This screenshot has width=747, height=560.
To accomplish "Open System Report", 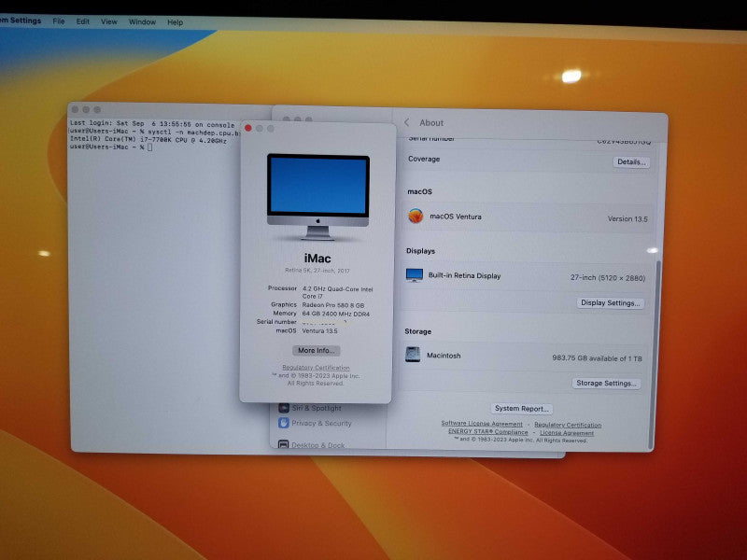I will (521, 409).
